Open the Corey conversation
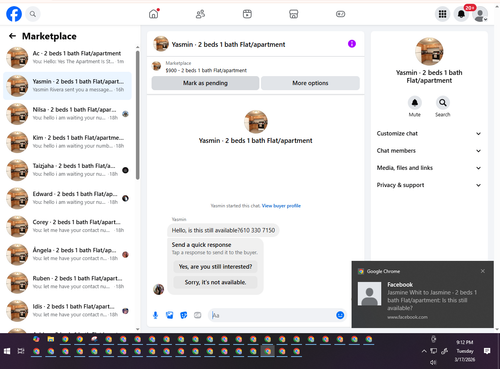This screenshot has height=369, width=500. (68, 226)
